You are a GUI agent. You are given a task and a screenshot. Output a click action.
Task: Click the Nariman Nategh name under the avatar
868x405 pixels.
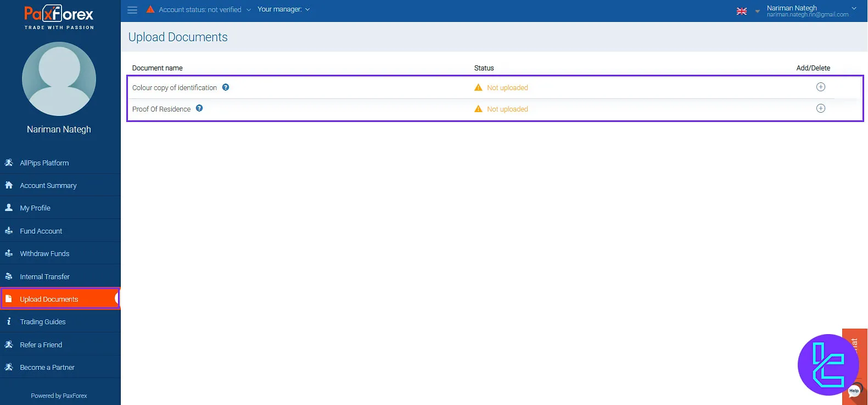(x=59, y=130)
